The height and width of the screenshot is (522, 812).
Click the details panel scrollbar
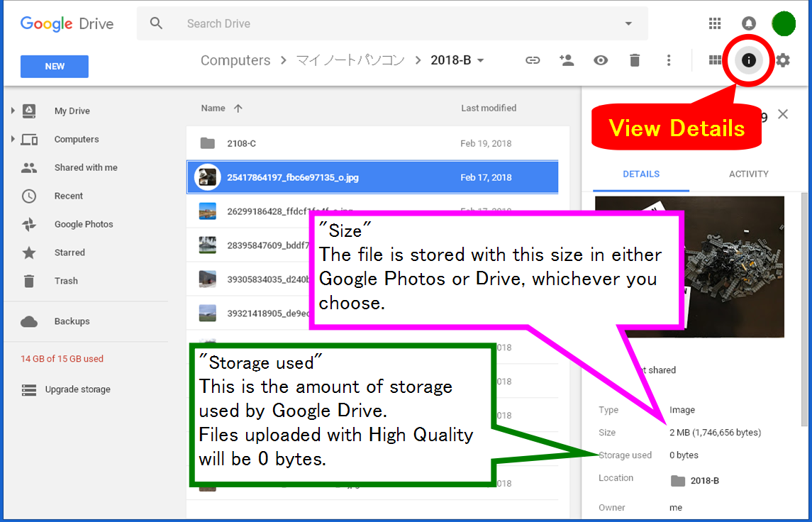point(804,309)
